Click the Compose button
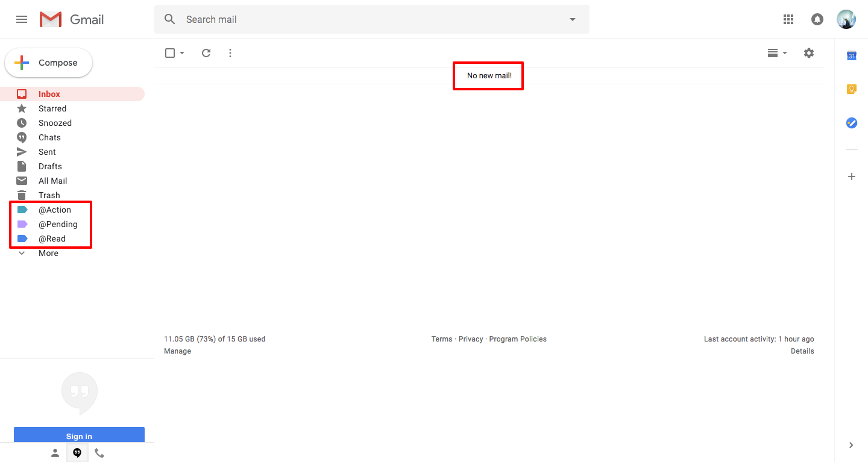Viewport: 868px width, 462px height. pyautogui.click(x=48, y=62)
